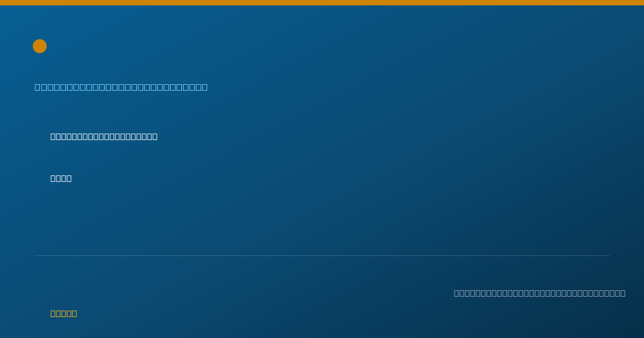Click the thin horizontal divider line
Viewport: 644px width, 338px height.
click(322, 255)
